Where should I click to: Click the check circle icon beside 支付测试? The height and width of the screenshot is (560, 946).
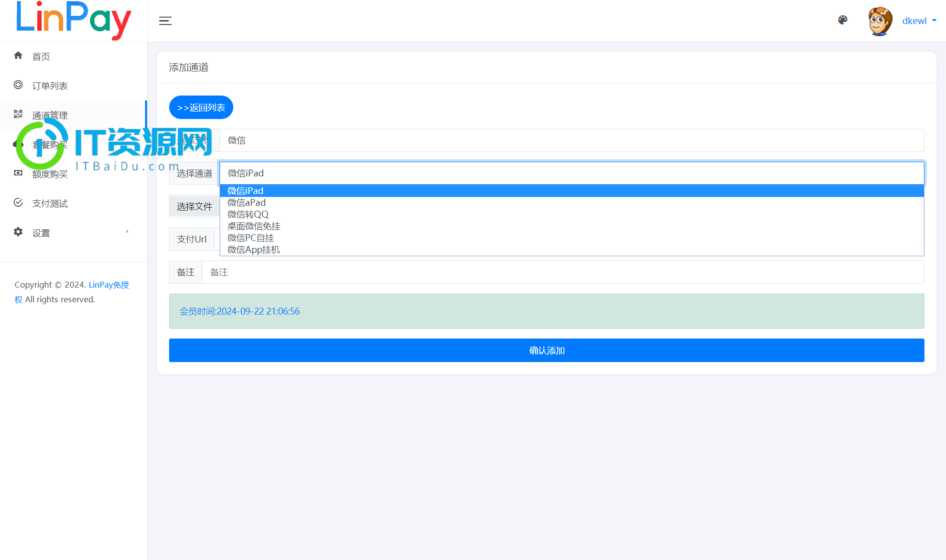pos(18,202)
